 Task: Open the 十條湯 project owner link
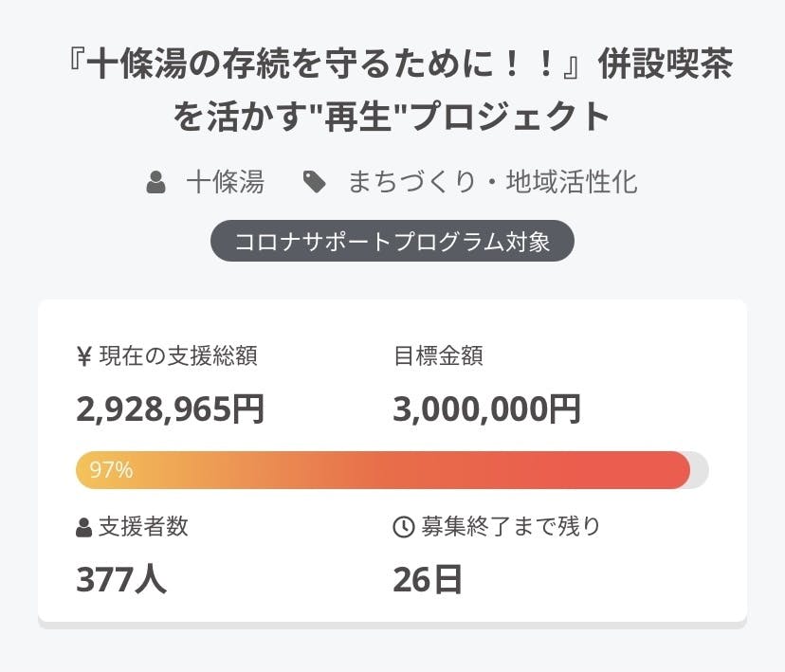(x=225, y=182)
